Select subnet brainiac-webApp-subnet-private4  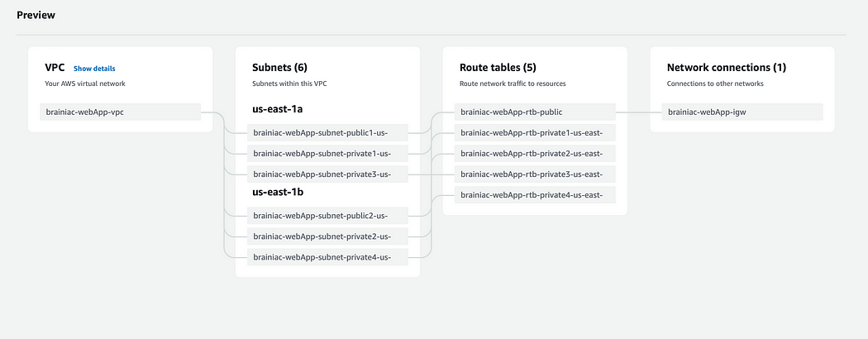tap(327, 257)
